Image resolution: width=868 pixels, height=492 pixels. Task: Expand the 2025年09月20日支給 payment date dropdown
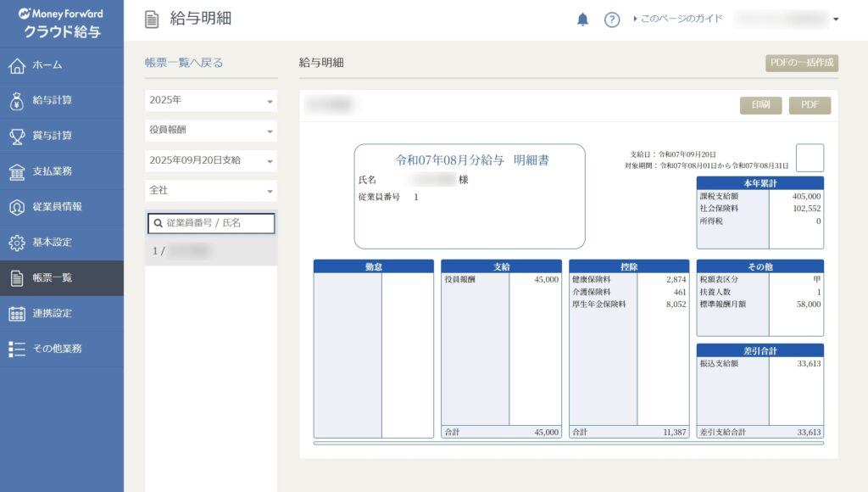211,160
